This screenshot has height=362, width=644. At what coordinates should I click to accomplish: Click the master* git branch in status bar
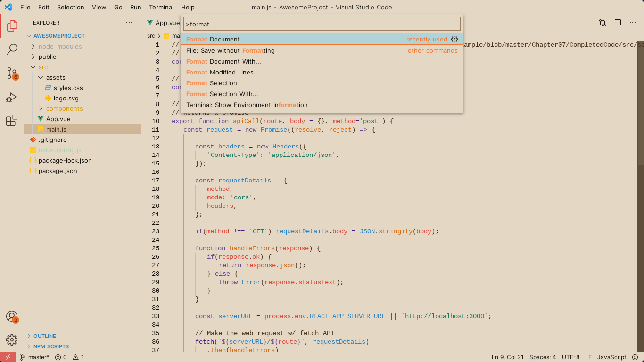(x=34, y=357)
